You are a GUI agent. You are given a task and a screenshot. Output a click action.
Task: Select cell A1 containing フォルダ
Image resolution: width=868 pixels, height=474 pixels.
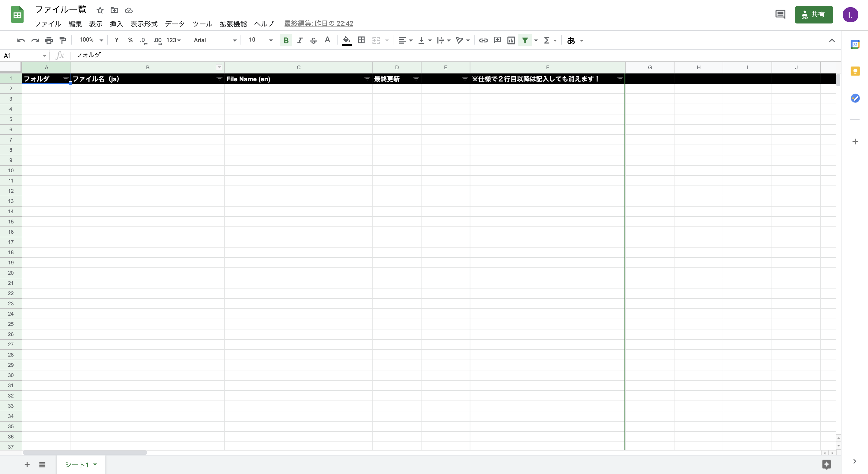click(x=46, y=79)
